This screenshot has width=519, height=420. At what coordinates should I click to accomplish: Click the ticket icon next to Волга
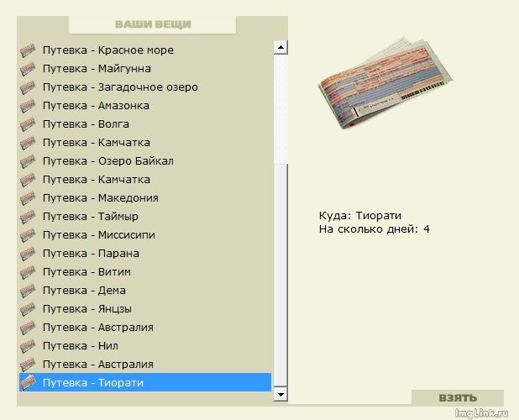click(x=29, y=124)
